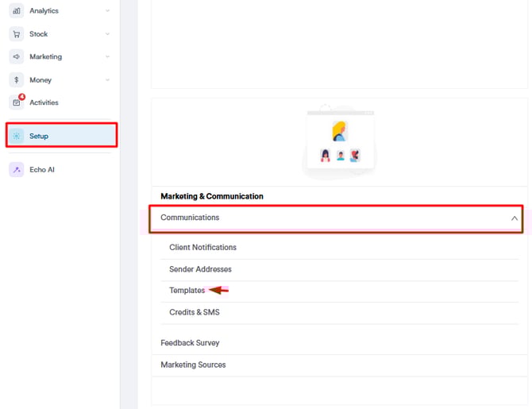Image resolution: width=532 pixels, height=409 pixels.
Task: Expand the Analytics submenu chevron
Action: tap(107, 11)
